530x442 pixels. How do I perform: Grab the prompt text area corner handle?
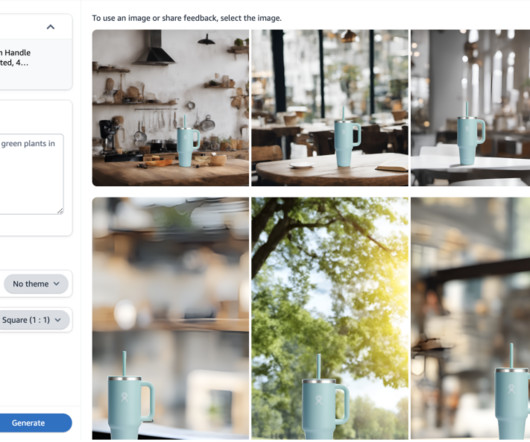[60, 211]
